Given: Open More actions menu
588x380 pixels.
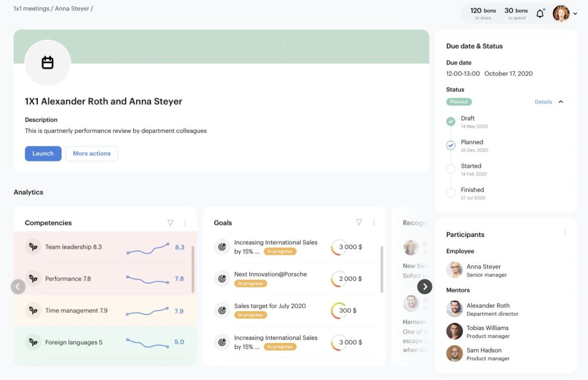Looking at the screenshot, I should (91, 153).
